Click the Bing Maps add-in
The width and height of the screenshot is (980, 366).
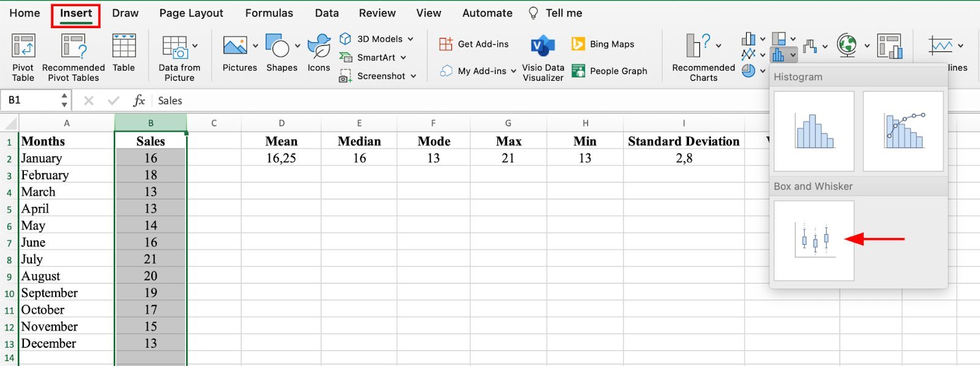click(x=603, y=44)
